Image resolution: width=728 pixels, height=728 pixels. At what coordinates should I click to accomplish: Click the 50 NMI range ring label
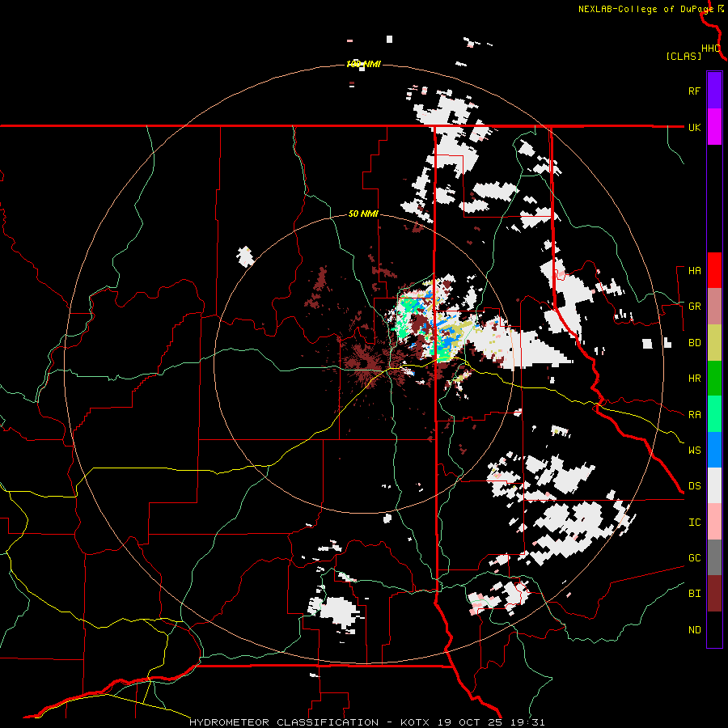coord(363,214)
